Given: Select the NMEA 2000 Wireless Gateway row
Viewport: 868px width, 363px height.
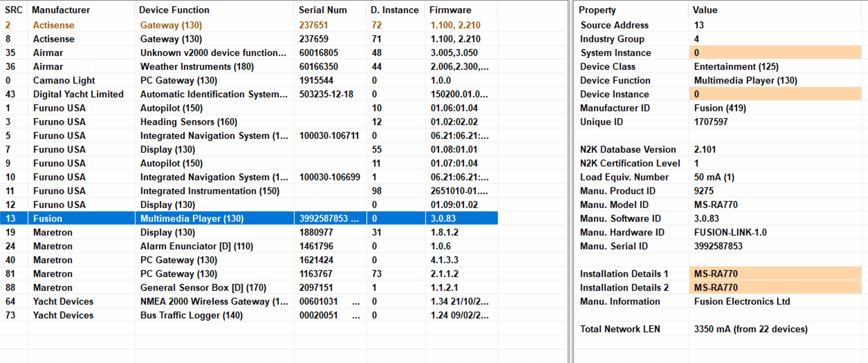Looking at the screenshot, I should tap(249, 301).
